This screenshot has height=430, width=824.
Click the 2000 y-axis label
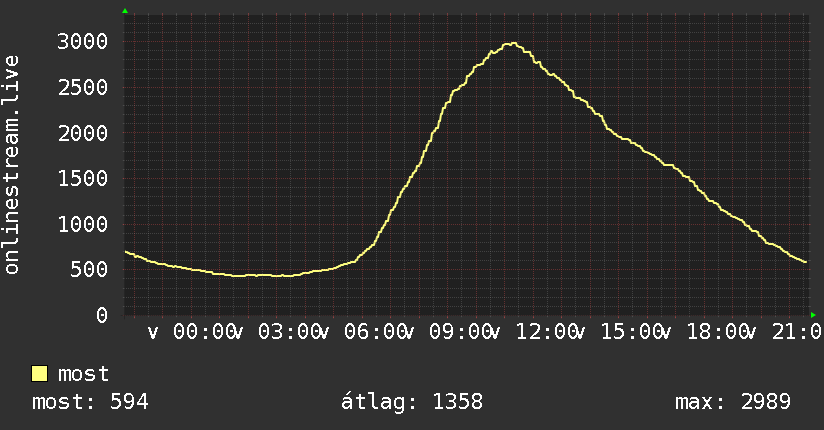[83, 133]
